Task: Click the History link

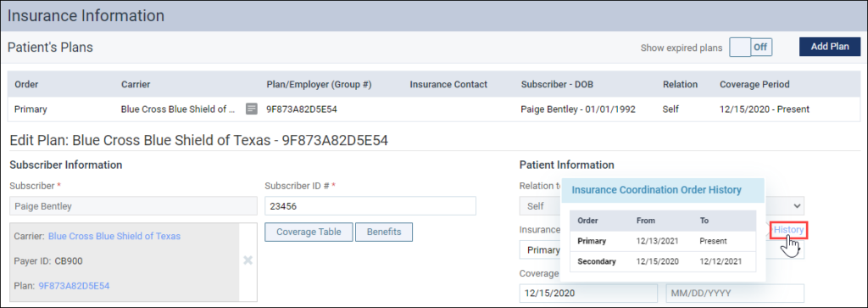Action: pyautogui.click(x=789, y=229)
